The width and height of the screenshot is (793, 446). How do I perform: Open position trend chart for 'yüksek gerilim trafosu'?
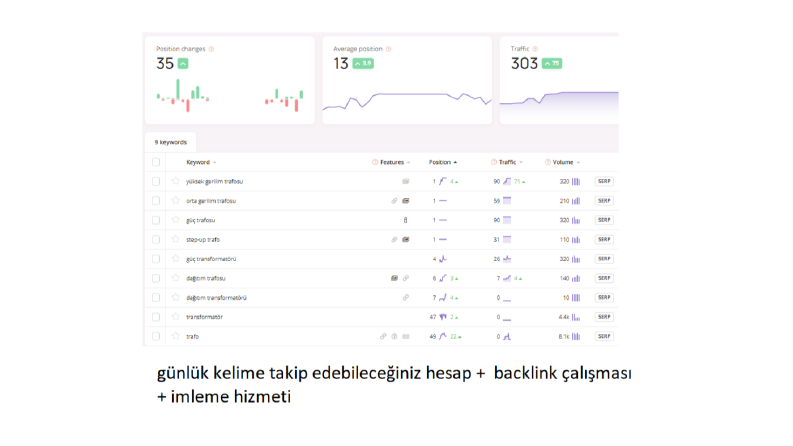443,181
